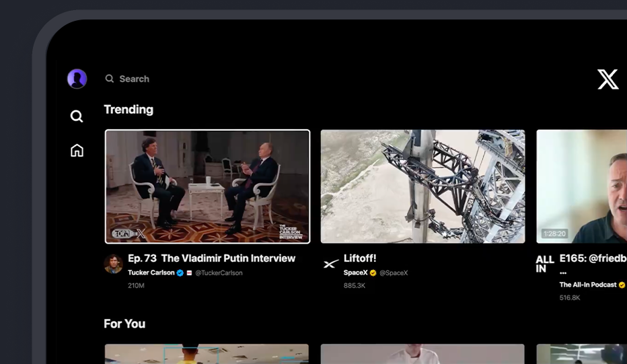Click the ALL IN podcast logo
Screen dimensions: 627x364
pos(544,264)
